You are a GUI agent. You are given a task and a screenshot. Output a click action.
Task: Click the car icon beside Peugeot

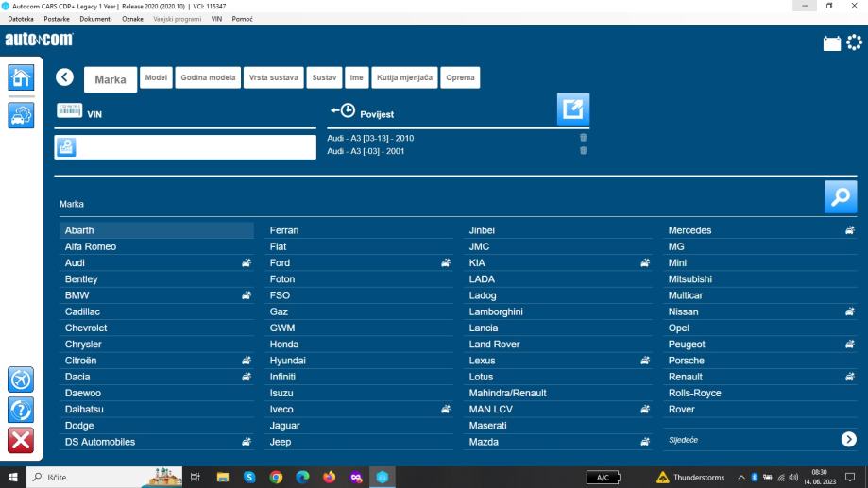coord(850,345)
